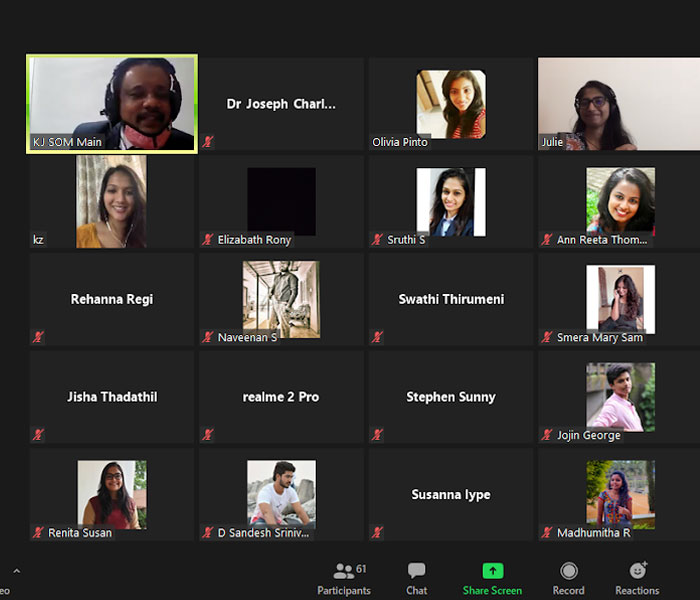
Task: Click the participant count 61
Action: pyautogui.click(x=361, y=569)
